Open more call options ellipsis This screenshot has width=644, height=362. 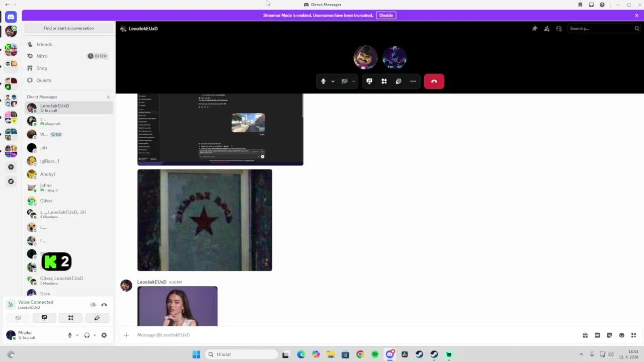click(413, 81)
